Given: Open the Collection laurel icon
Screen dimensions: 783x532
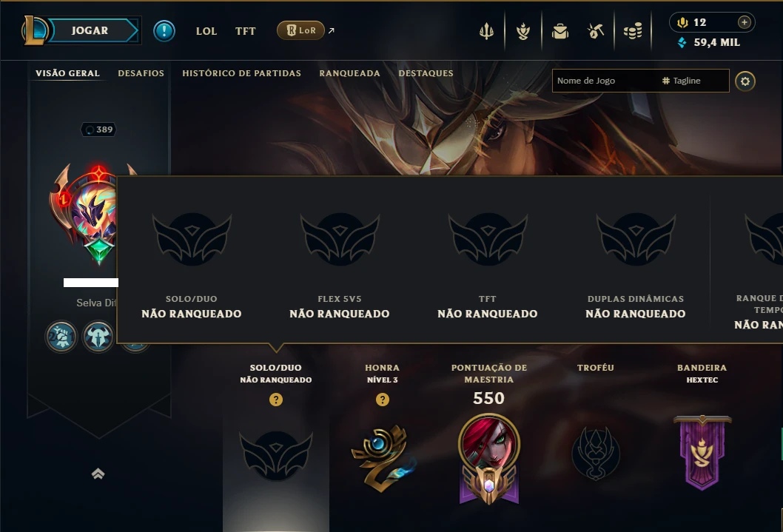Looking at the screenshot, I should (x=523, y=31).
